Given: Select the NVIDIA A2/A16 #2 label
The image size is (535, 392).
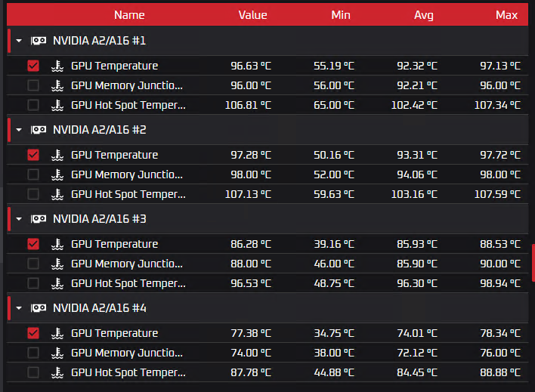Looking at the screenshot, I should point(99,130).
